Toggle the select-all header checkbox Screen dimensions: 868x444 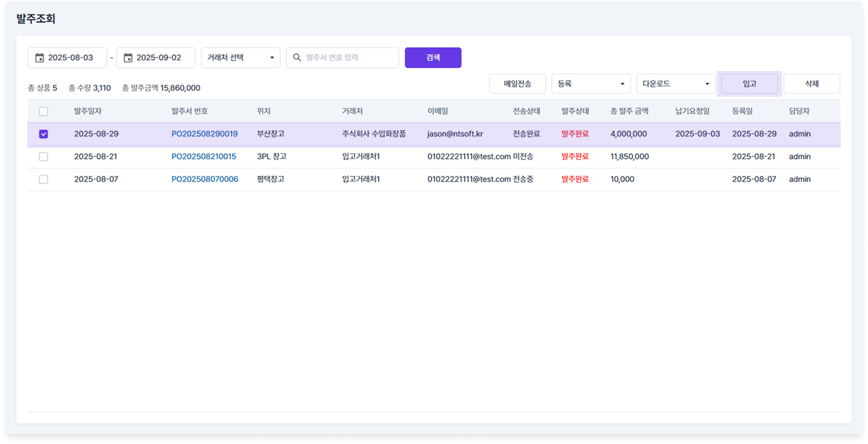point(44,111)
